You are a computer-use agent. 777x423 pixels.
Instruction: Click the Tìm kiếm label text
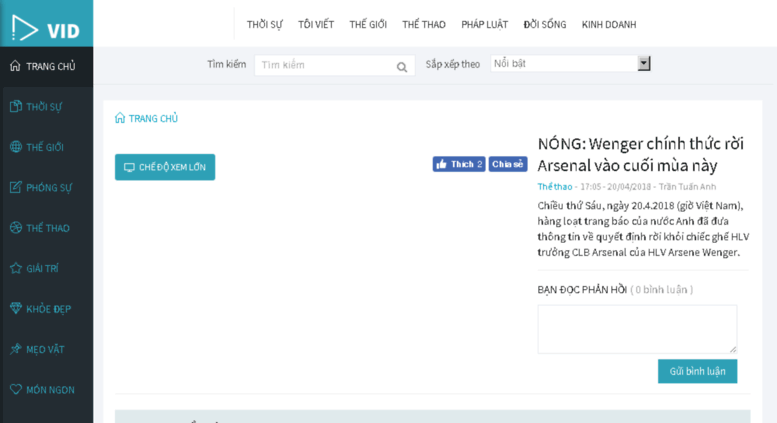coord(226,64)
